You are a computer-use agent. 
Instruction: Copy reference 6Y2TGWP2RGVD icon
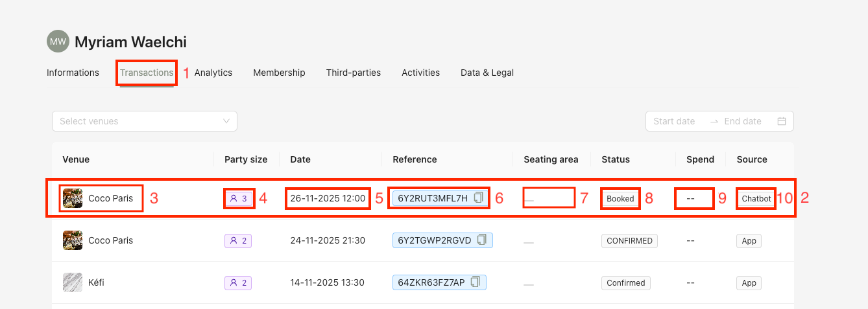coord(482,240)
